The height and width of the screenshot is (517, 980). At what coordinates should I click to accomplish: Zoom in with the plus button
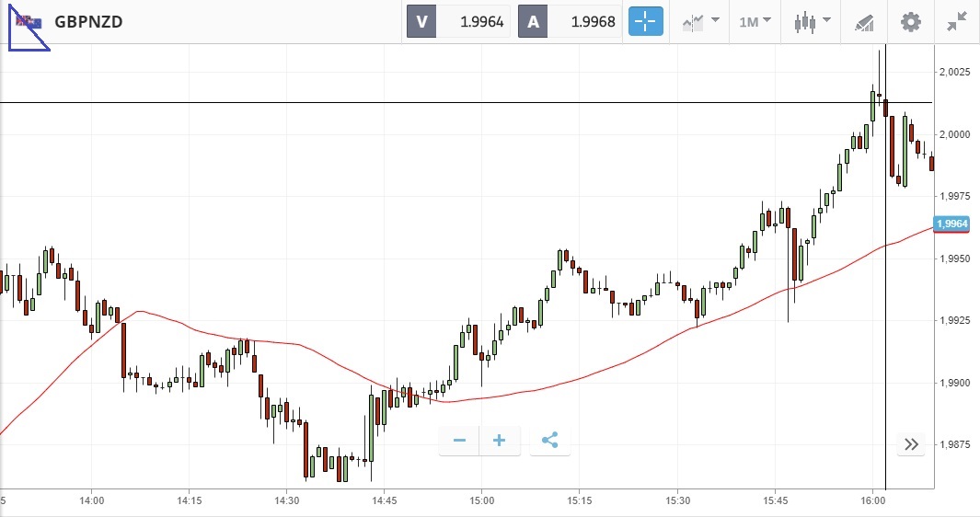click(x=500, y=441)
